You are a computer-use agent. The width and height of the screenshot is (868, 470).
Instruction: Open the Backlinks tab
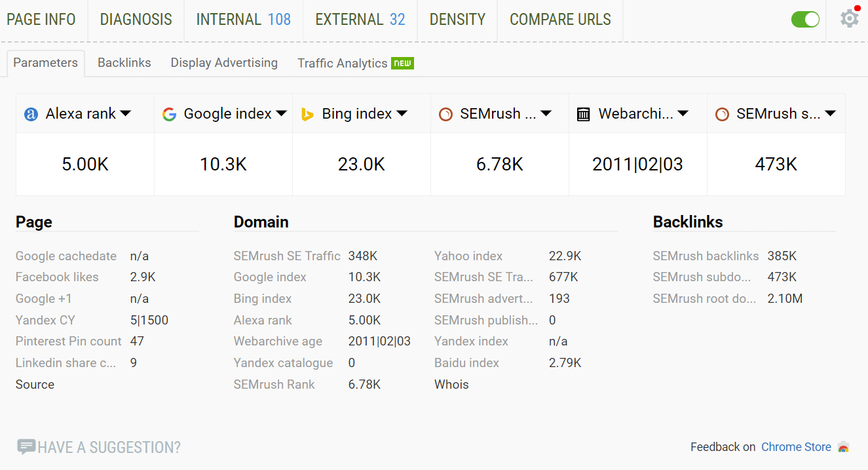point(124,62)
